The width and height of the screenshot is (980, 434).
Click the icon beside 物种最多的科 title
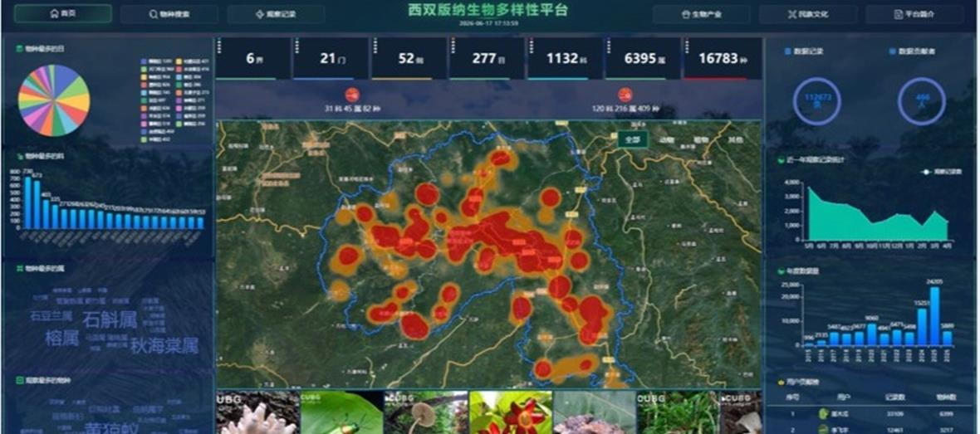click(20, 155)
